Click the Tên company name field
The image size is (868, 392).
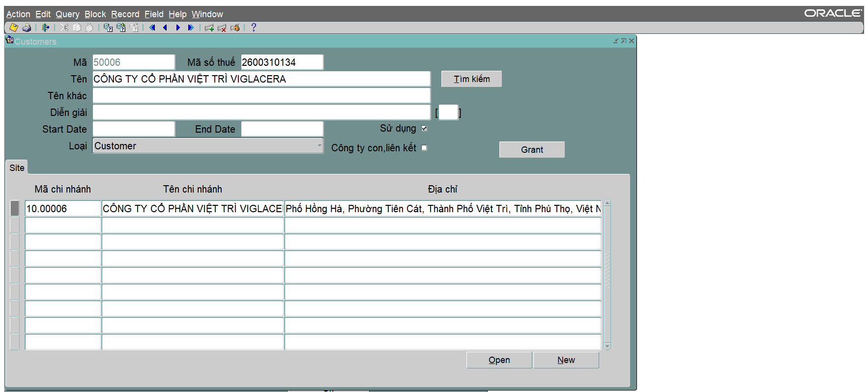[x=261, y=79]
